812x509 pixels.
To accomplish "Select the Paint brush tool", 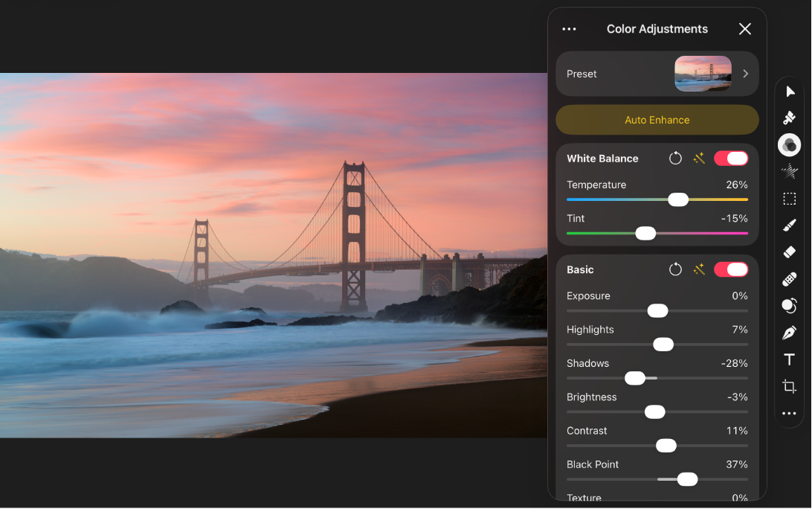I will coord(789,225).
